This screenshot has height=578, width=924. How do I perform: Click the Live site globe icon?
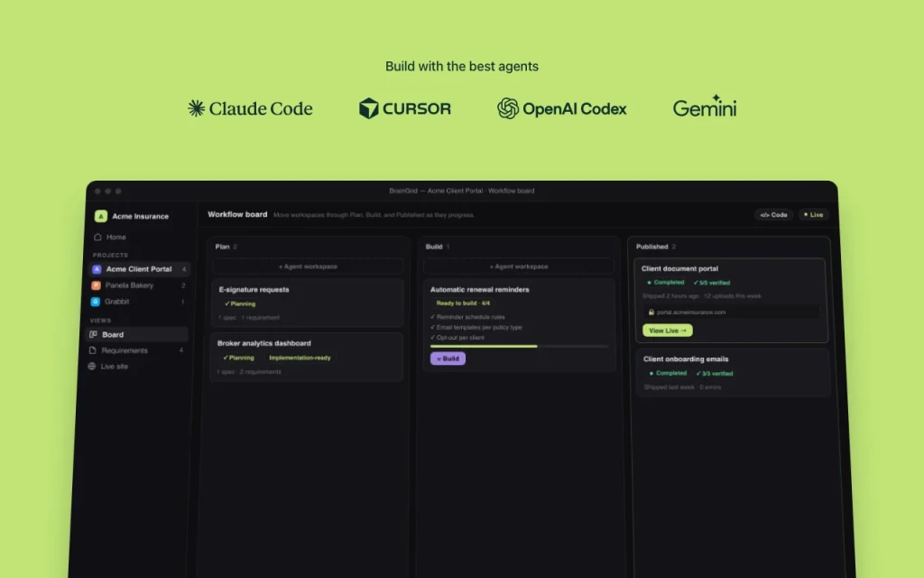tap(92, 367)
